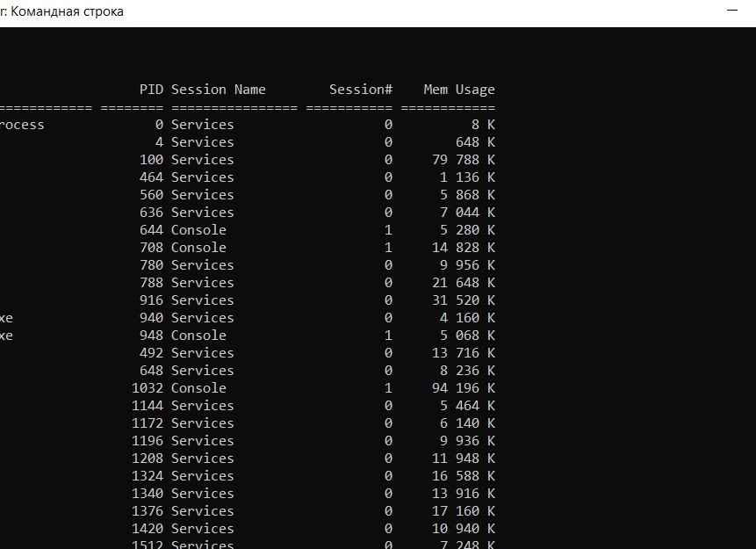756x549 pixels.
Task: Click the 648 K memory value
Action: click(x=475, y=142)
